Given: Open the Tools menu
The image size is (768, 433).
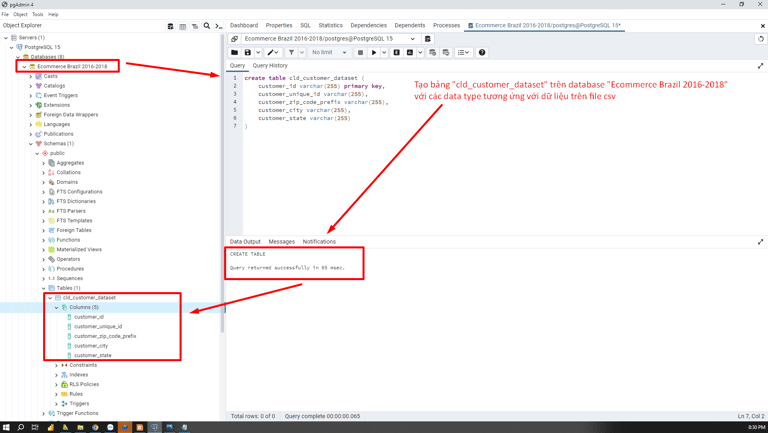Looking at the screenshot, I should [38, 15].
